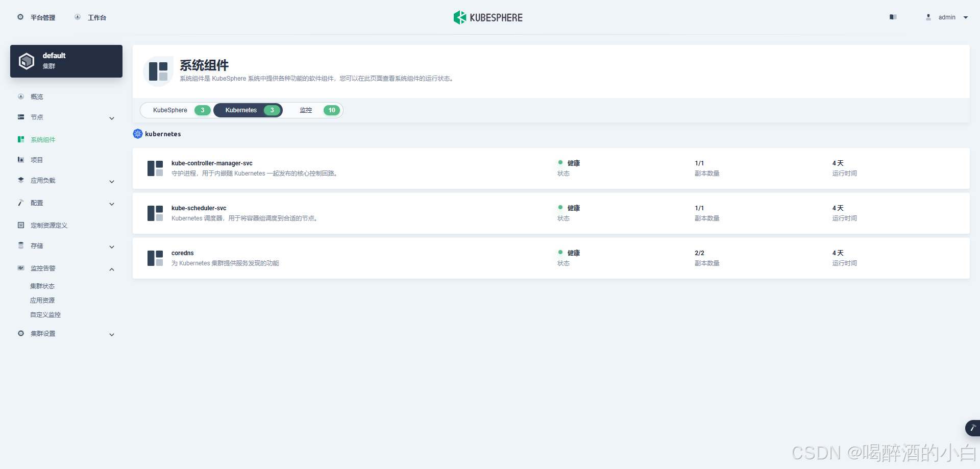
Task: Click the coredns component icon
Action: pyautogui.click(x=155, y=258)
